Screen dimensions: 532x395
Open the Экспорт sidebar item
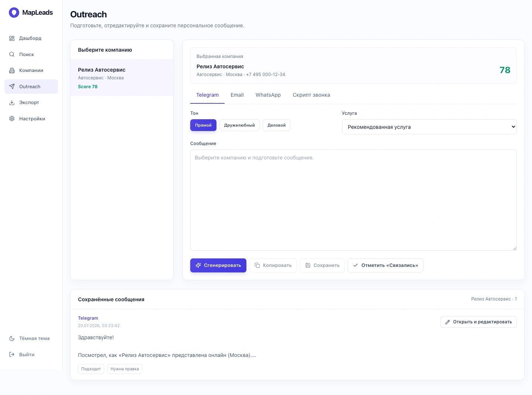click(31, 103)
